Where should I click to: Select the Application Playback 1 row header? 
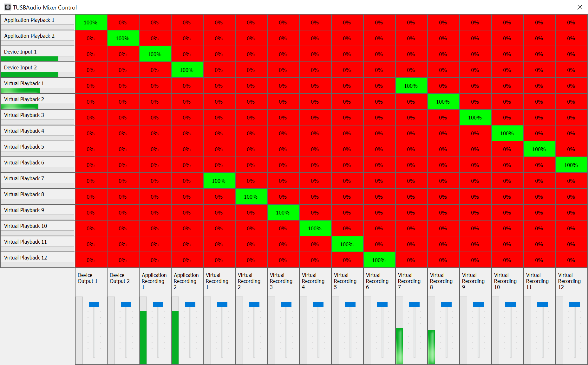click(x=37, y=22)
